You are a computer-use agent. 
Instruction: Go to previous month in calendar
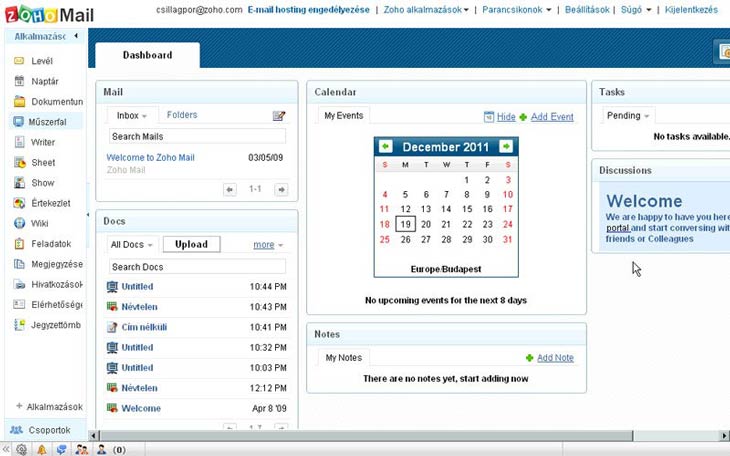point(385,147)
